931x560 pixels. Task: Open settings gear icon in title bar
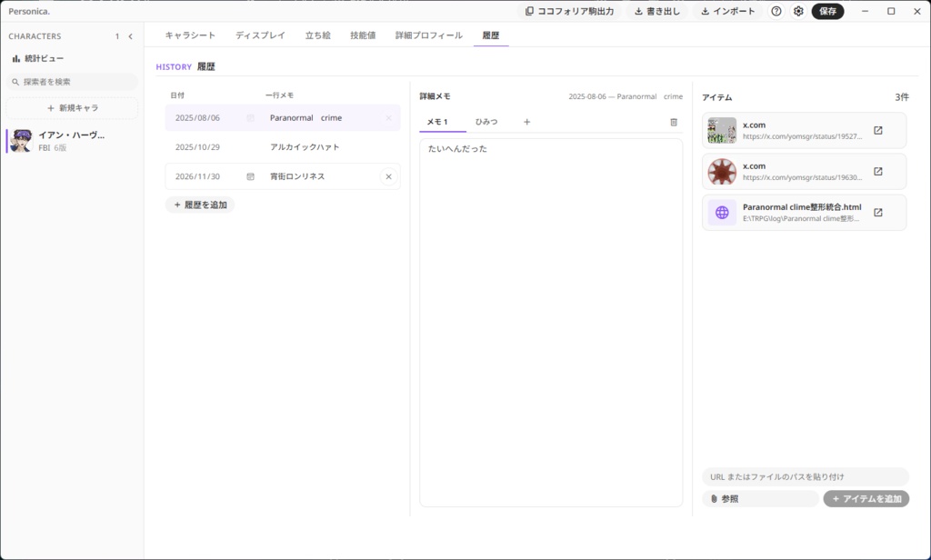pos(798,11)
